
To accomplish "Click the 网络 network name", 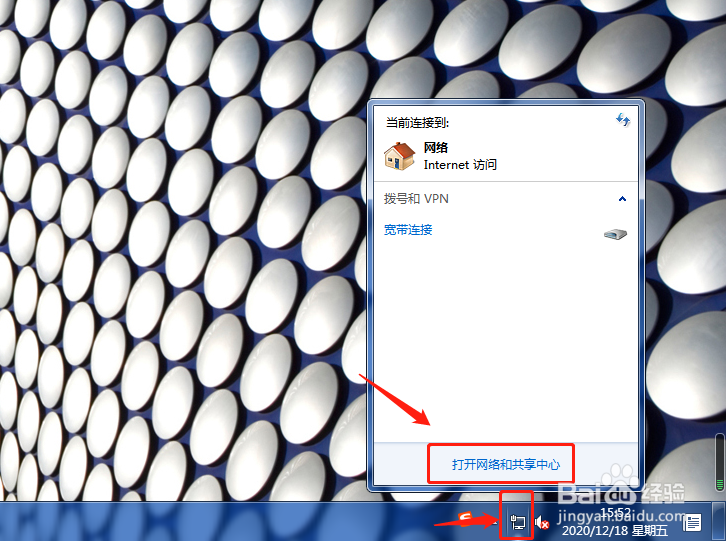I will (436, 148).
